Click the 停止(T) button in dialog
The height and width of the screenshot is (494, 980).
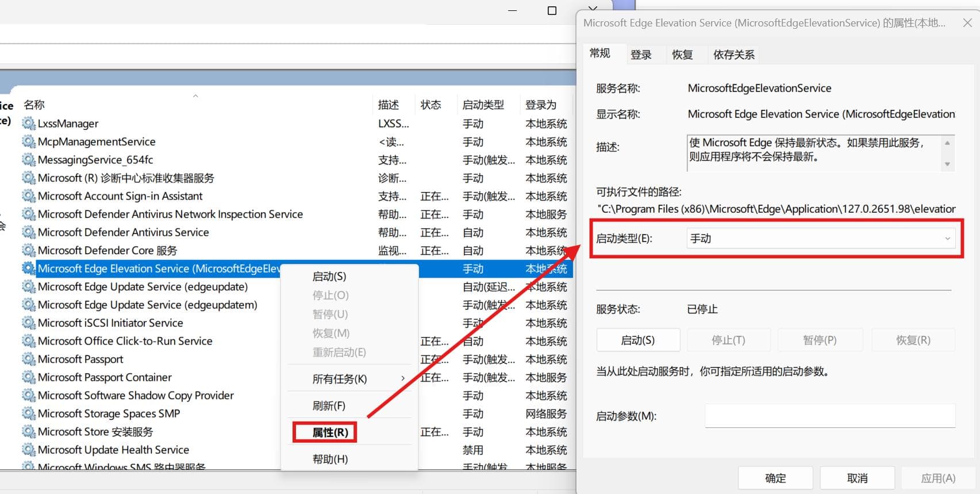(x=728, y=340)
